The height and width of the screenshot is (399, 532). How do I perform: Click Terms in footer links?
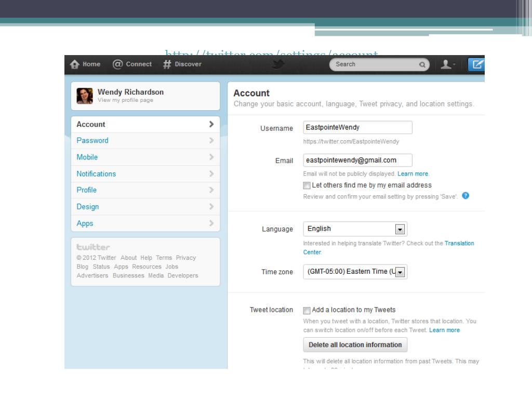point(164,258)
